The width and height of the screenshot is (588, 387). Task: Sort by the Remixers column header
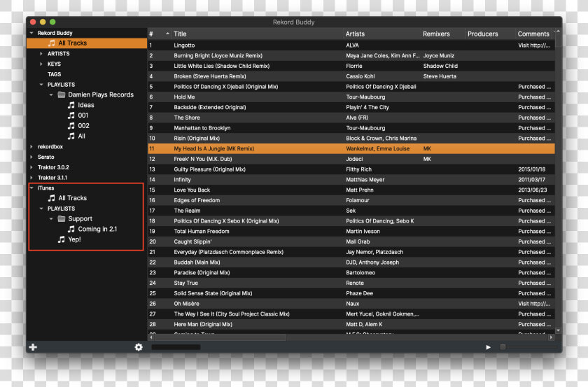point(443,34)
